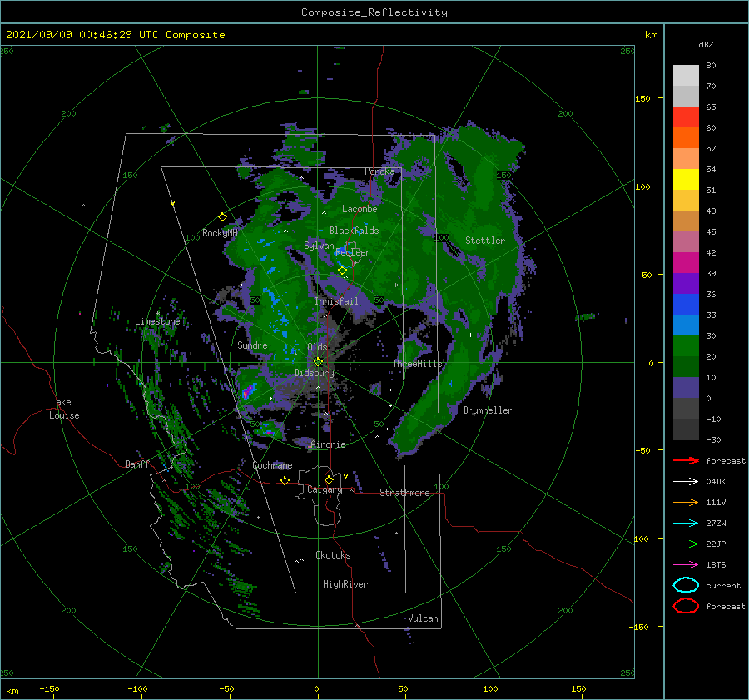Select the magenta 18TS arrow legend icon
The image size is (749, 700).
[686, 565]
